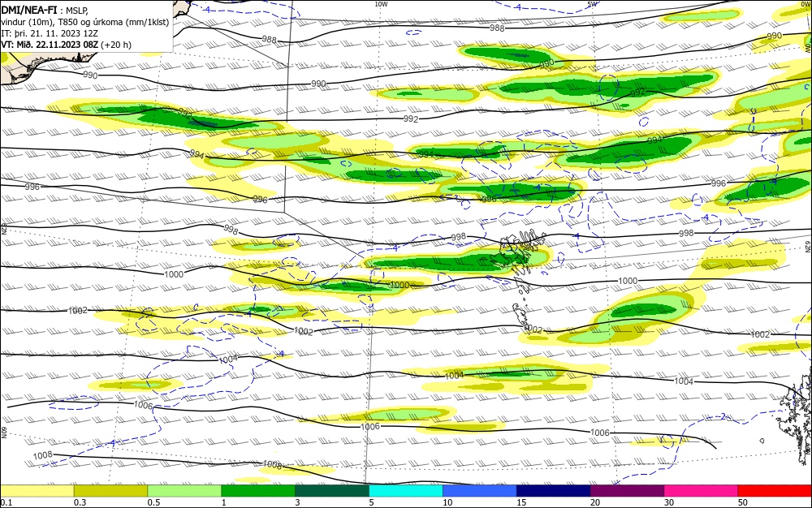Viewport: 812px width, 508px height.
Task: Select the light green 0.5–1 legend swatch
Action: (184, 491)
